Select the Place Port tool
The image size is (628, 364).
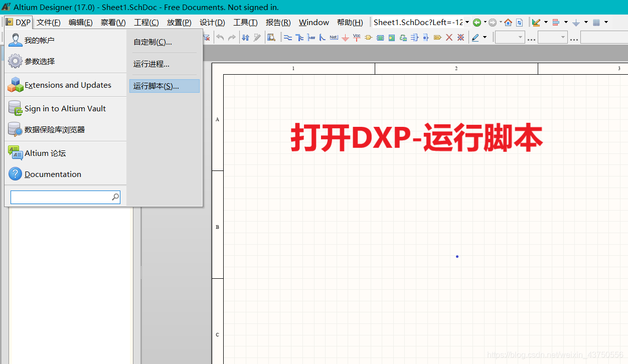[368, 37]
